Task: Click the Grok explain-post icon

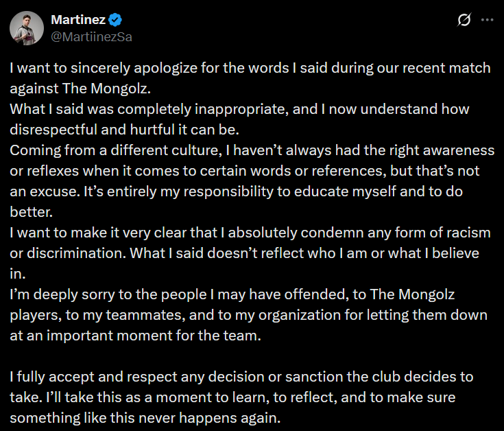Action: point(463,20)
